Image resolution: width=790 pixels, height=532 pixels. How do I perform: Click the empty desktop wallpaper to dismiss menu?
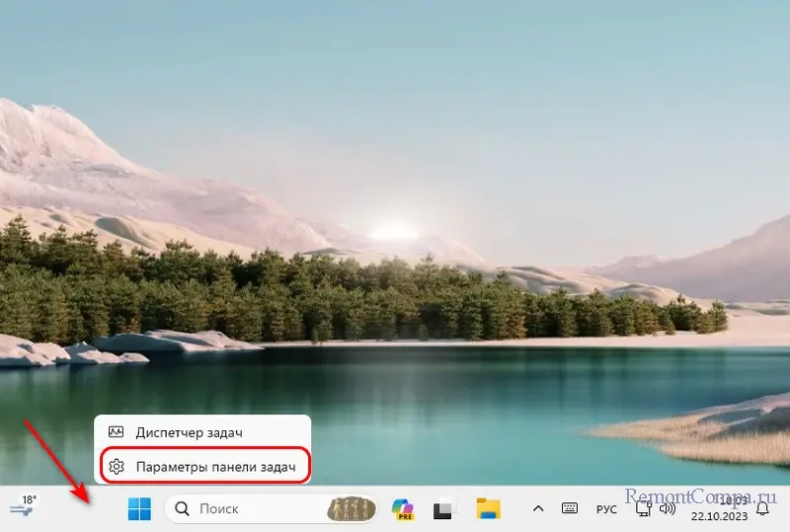494,148
